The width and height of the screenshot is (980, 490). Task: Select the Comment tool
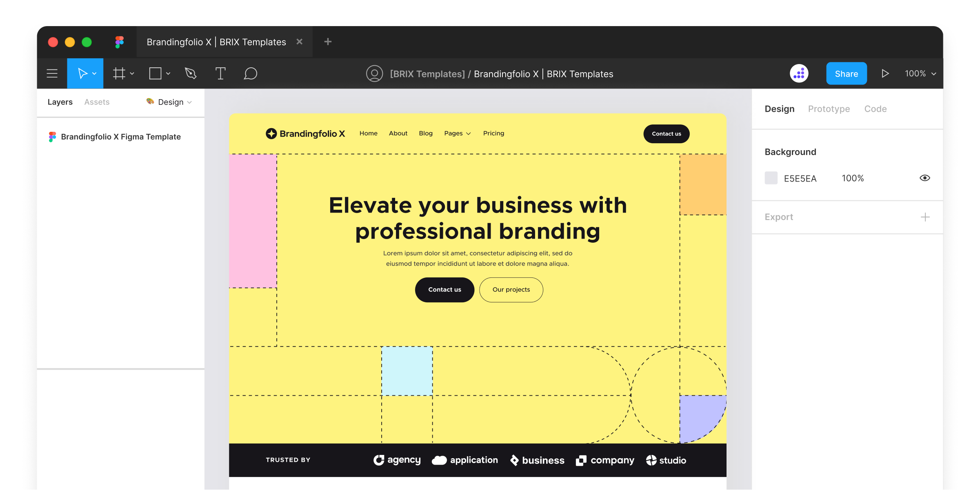click(249, 74)
